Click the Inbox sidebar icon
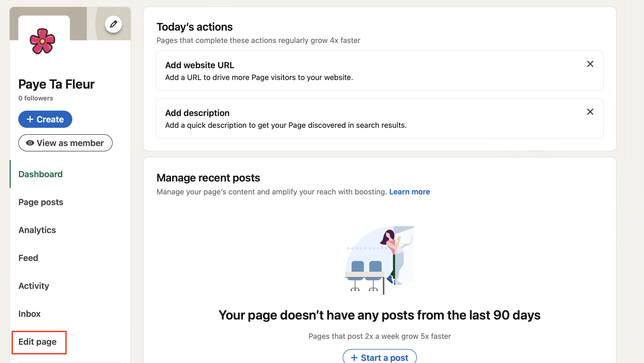644x363 pixels. pyautogui.click(x=29, y=314)
